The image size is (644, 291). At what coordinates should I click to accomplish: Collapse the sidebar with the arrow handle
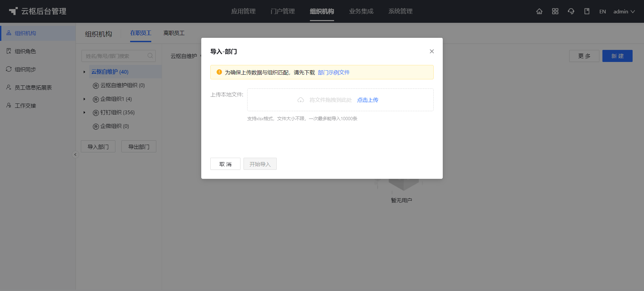tap(75, 154)
